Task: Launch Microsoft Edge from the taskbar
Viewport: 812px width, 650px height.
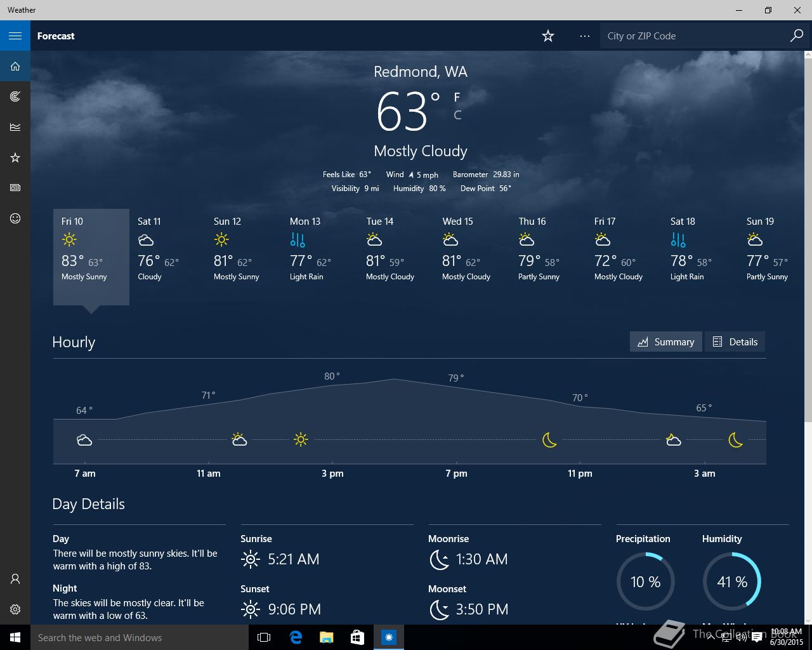Action: click(296, 637)
